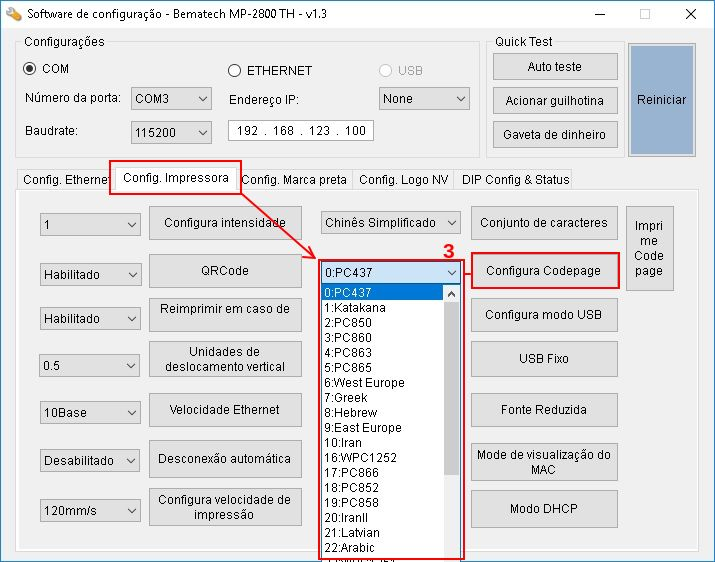
Task: Click the Conjunto de caracteres button
Action: 544,223
